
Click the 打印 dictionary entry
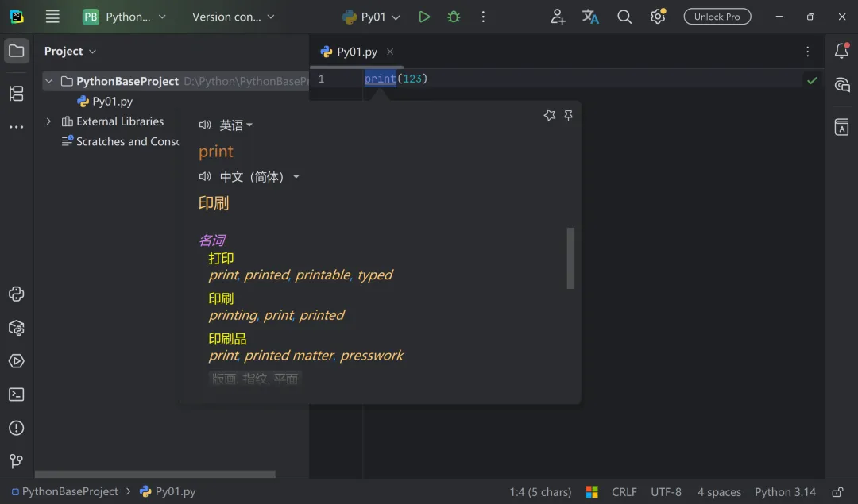(x=221, y=258)
